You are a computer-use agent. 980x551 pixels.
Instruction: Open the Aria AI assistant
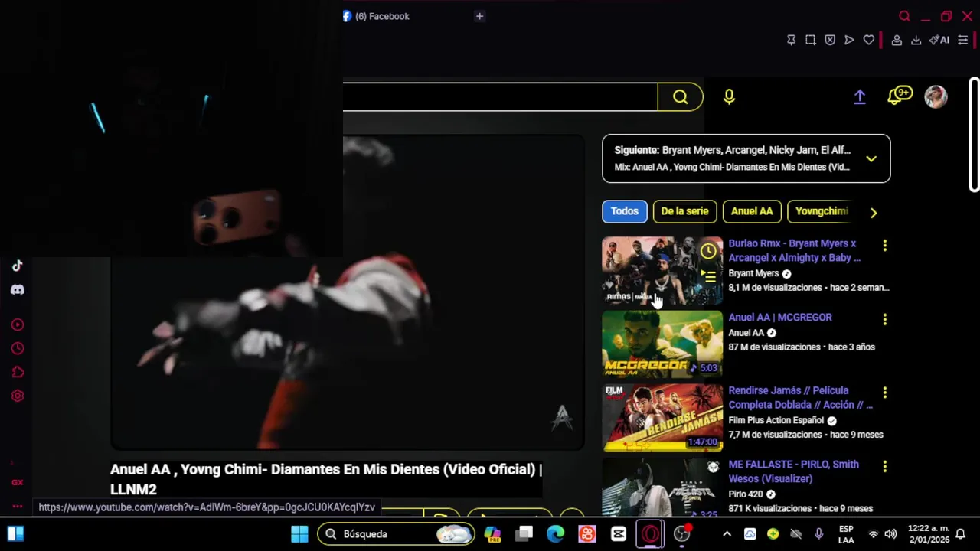[939, 40]
